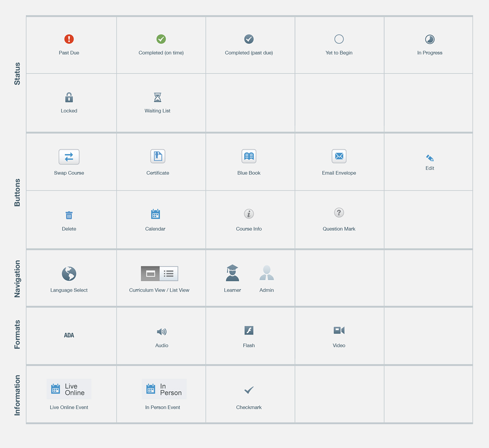Click the Buttons section heading
The image size is (489, 448).
click(17, 192)
